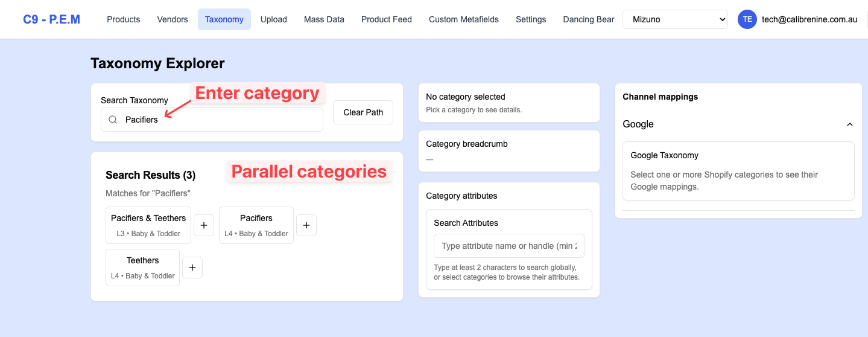Click the search magnifier icon in Search Taxonomy
This screenshot has height=337, width=868.
(x=113, y=120)
